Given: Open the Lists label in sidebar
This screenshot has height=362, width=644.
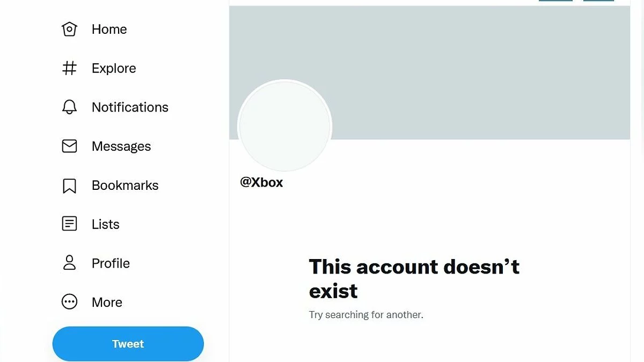Looking at the screenshot, I should [x=105, y=224].
